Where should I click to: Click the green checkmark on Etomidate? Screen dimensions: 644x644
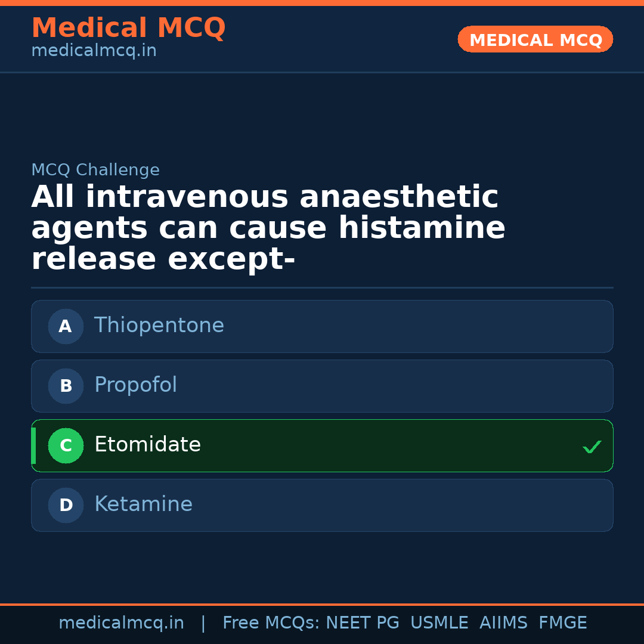tap(592, 447)
